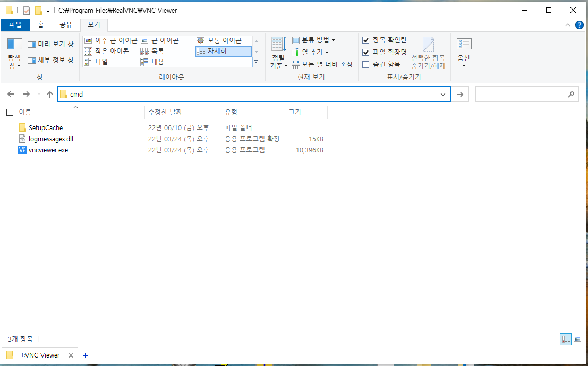Choose 아주 큰 아이콘 layout
Screen dimensions: 588x366
111,40
